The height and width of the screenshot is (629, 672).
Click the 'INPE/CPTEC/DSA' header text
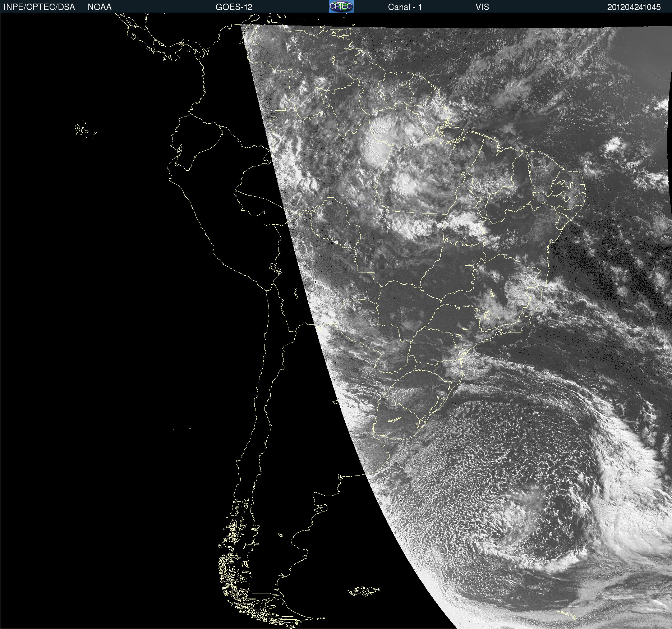[39, 7]
